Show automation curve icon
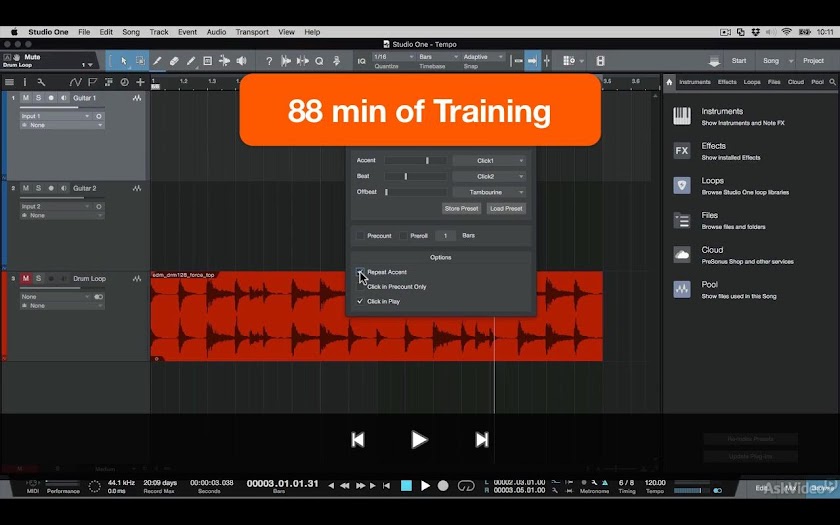The image size is (840, 525). click(75, 82)
